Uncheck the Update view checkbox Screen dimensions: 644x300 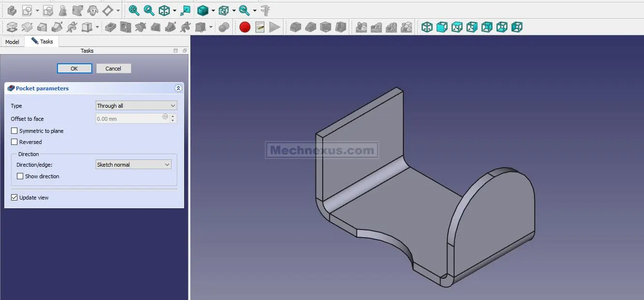(14, 198)
